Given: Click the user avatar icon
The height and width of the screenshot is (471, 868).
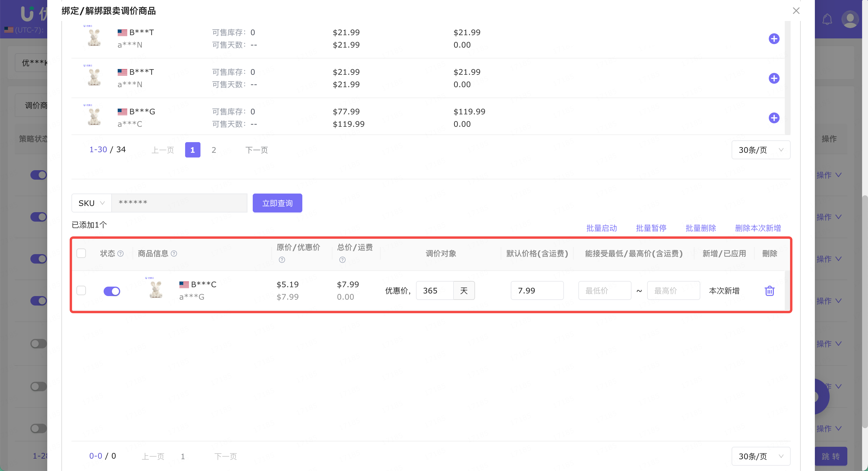Looking at the screenshot, I should click(850, 19).
